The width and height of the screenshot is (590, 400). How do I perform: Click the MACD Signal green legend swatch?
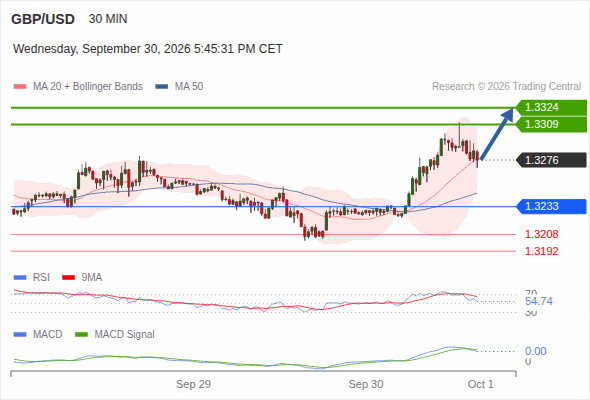coord(81,335)
